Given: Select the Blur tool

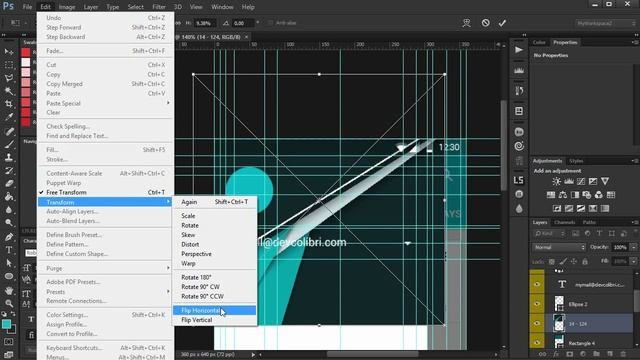Looking at the screenshot, I should click(9, 210).
